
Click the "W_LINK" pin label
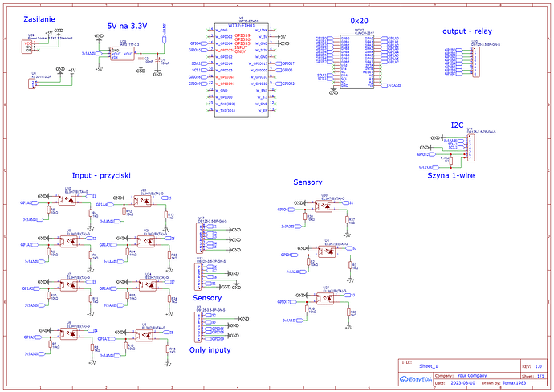(262, 31)
